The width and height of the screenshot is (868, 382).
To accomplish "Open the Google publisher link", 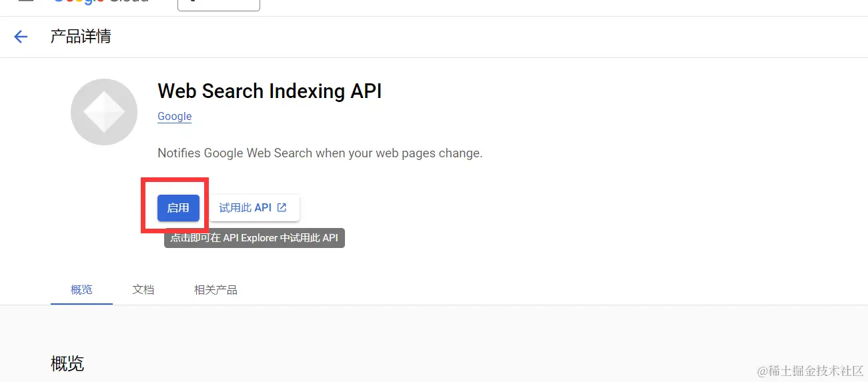I will [175, 116].
